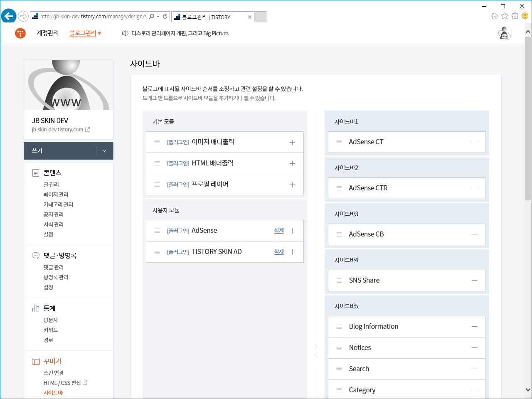Image resolution: width=532 pixels, height=399 pixels.
Task: Open HTML / CSS 편집 link
Action: coord(65,383)
